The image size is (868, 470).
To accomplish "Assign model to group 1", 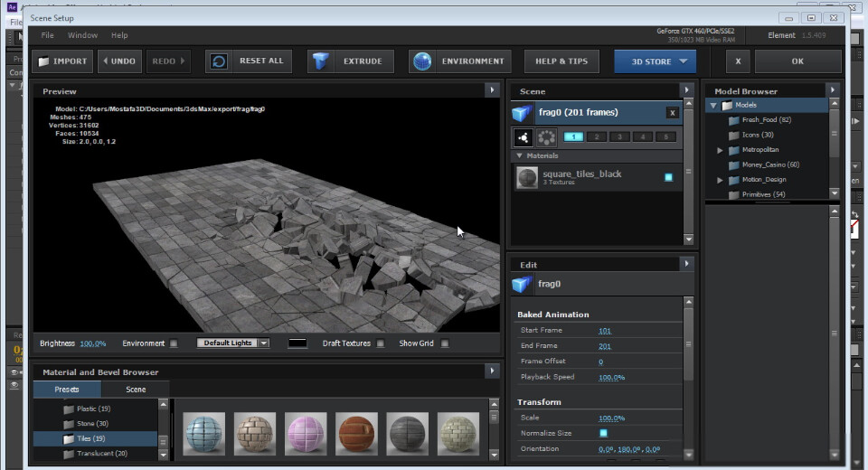I will click(x=573, y=136).
